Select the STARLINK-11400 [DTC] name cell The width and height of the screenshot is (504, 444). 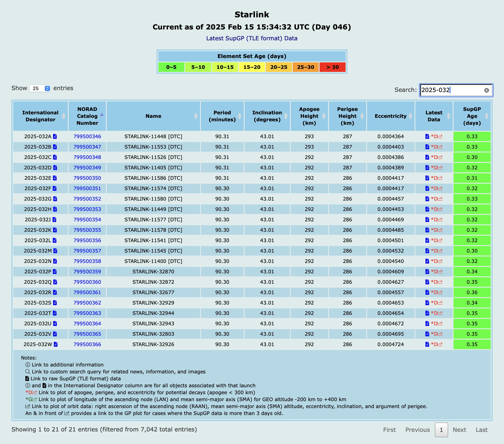click(x=153, y=261)
